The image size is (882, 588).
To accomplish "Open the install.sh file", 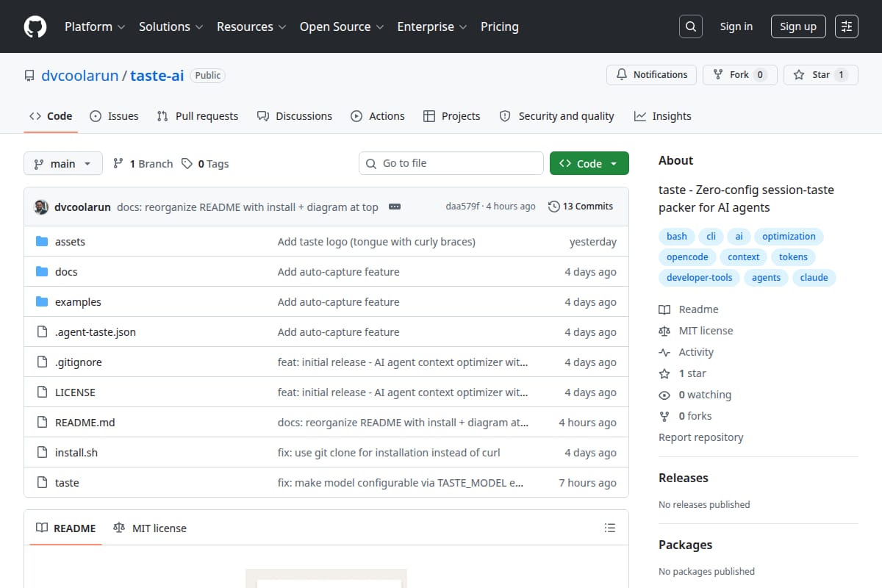I will (x=76, y=453).
